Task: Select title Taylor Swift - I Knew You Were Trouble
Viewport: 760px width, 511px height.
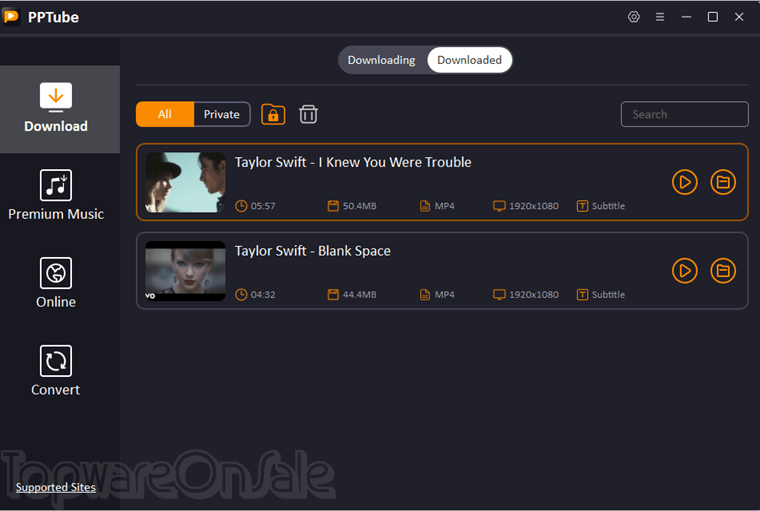Action: (x=353, y=162)
